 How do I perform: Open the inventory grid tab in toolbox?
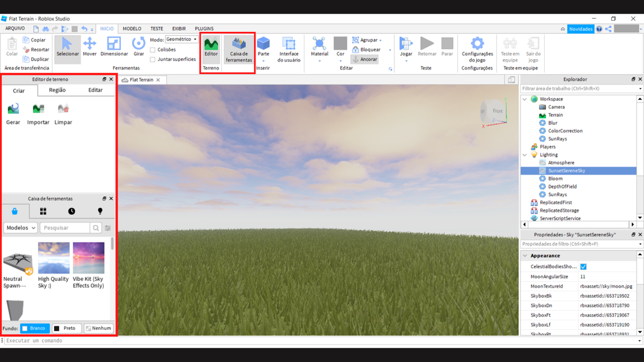click(43, 211)
